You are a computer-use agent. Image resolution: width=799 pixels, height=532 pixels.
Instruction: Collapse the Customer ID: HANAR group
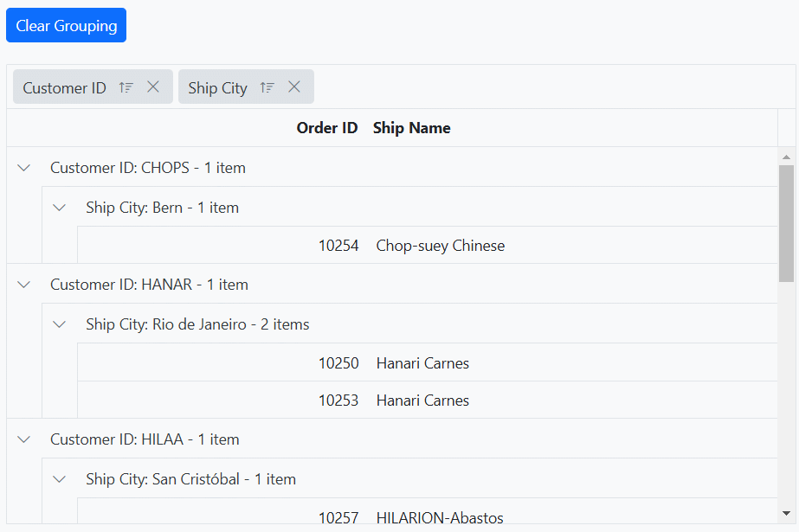(x=24, y=285)
